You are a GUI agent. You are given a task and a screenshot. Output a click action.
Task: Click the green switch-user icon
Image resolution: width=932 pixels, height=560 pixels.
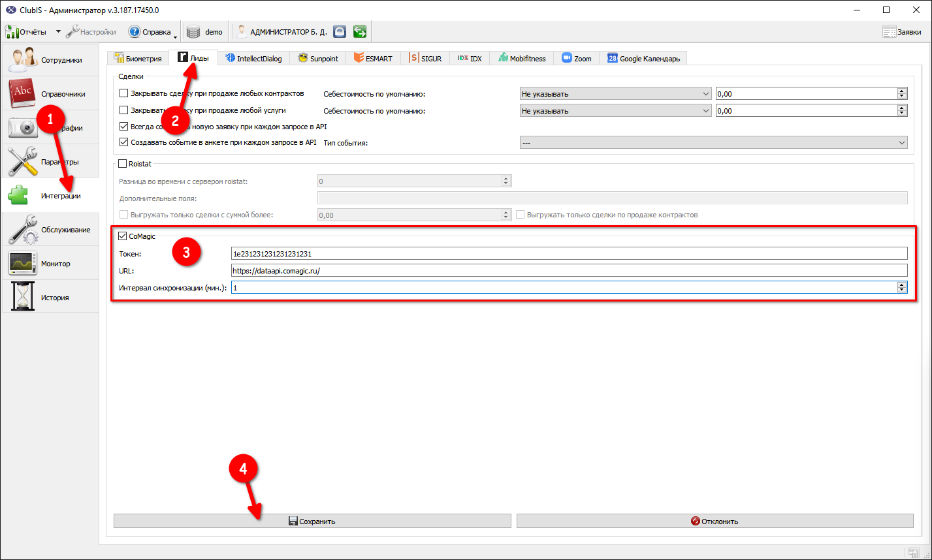(x=359, y=31)
